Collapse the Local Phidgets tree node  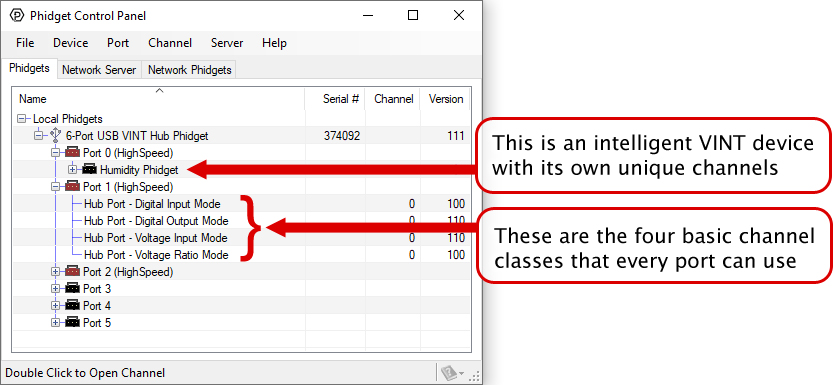point(21,119)
